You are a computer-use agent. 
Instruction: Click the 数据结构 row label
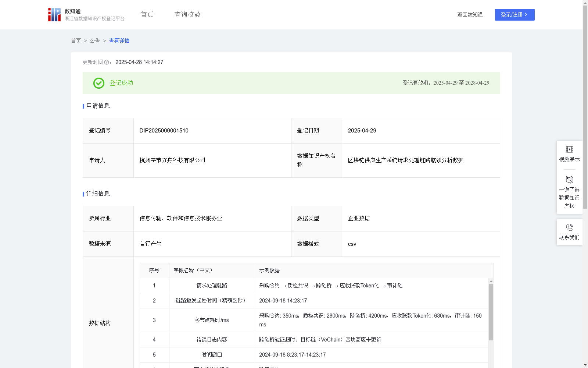coord(100,323)
